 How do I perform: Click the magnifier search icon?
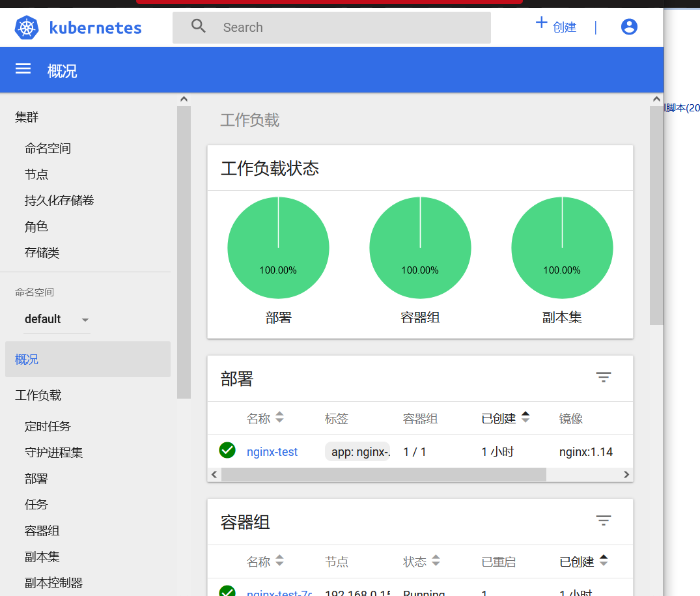point(198,26)
